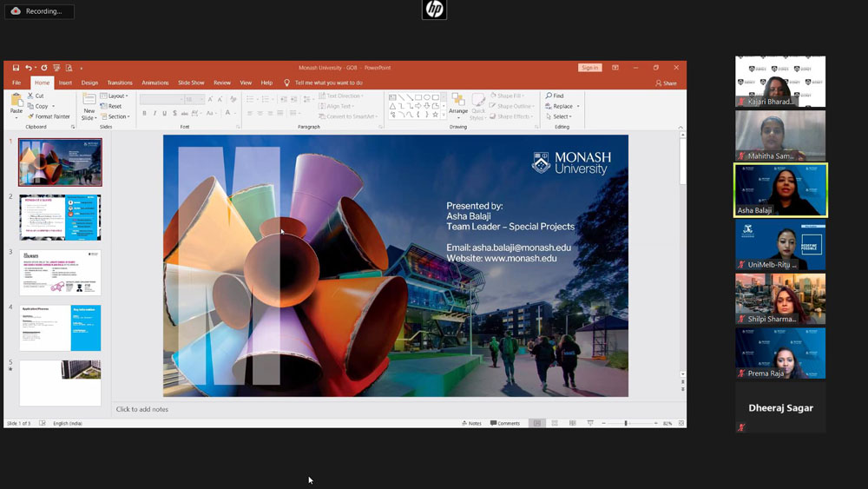Open the Replace dropdown arrow

[x=578, y=106]
